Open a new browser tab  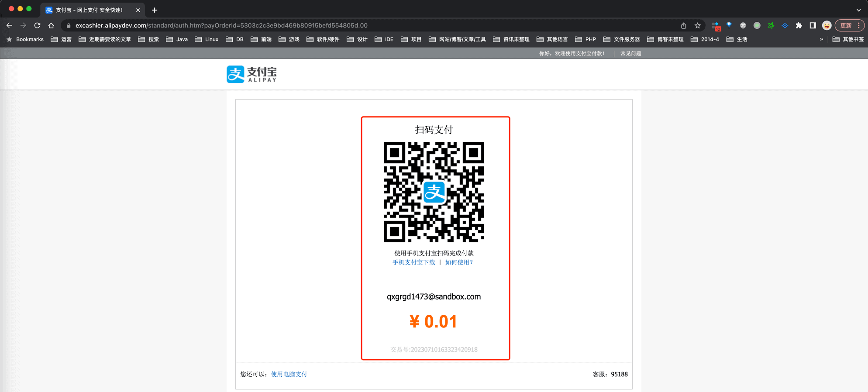click(x=155, y=10)
